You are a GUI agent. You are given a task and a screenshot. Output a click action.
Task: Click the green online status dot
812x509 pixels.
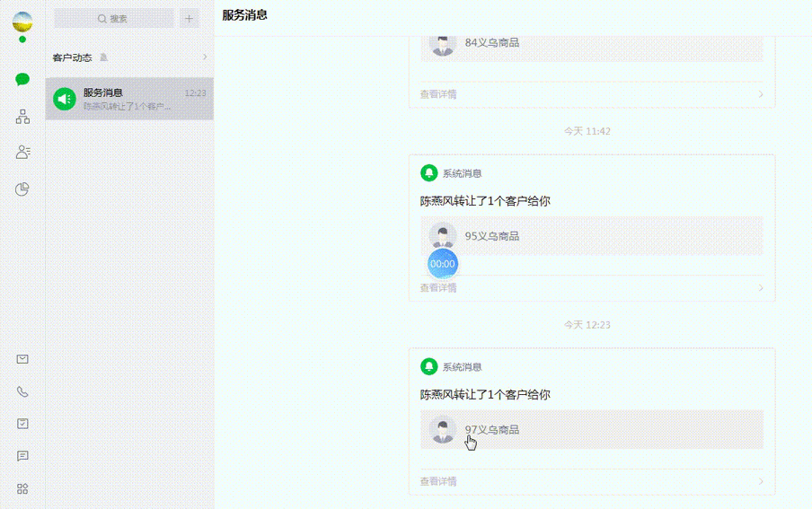click(22, 39)
